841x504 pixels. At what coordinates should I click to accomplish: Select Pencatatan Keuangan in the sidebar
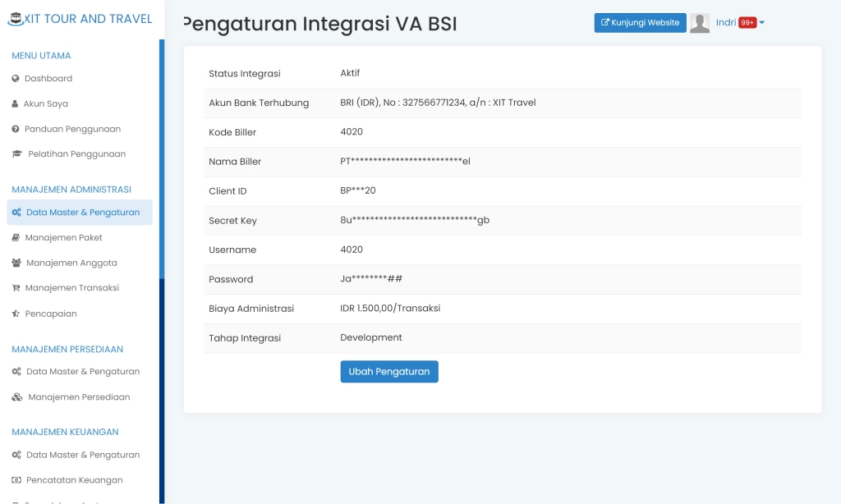(x=76, y=479)
